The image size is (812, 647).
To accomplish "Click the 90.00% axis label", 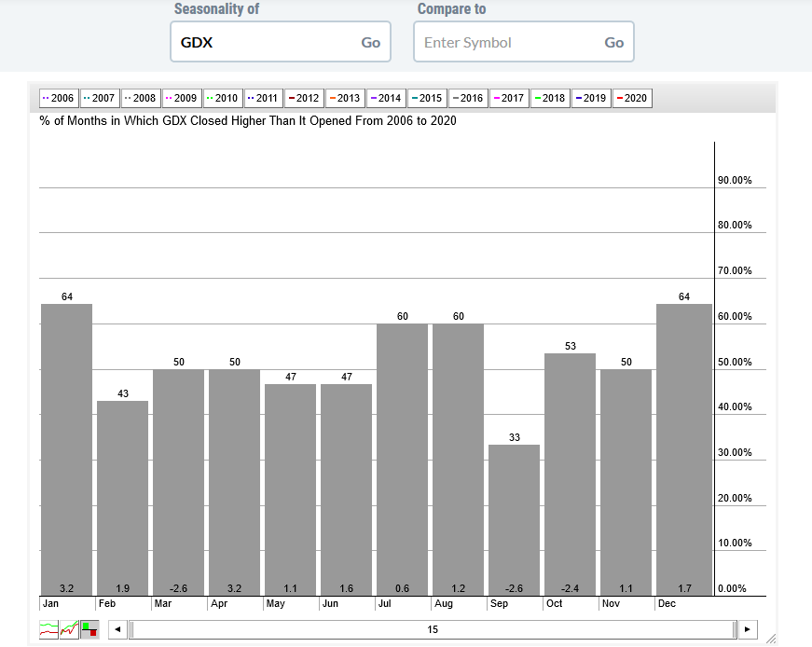I will (x=735, y=180).
